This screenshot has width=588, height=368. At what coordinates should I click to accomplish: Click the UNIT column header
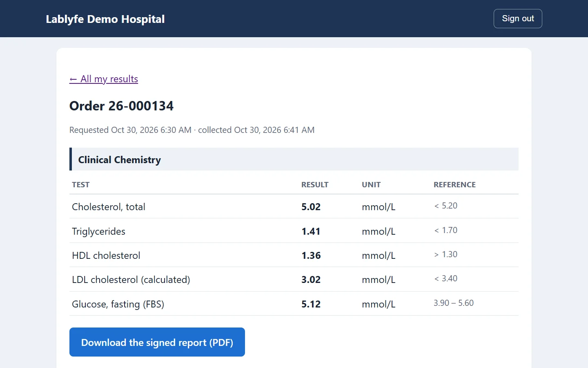[x=371, y=185]
